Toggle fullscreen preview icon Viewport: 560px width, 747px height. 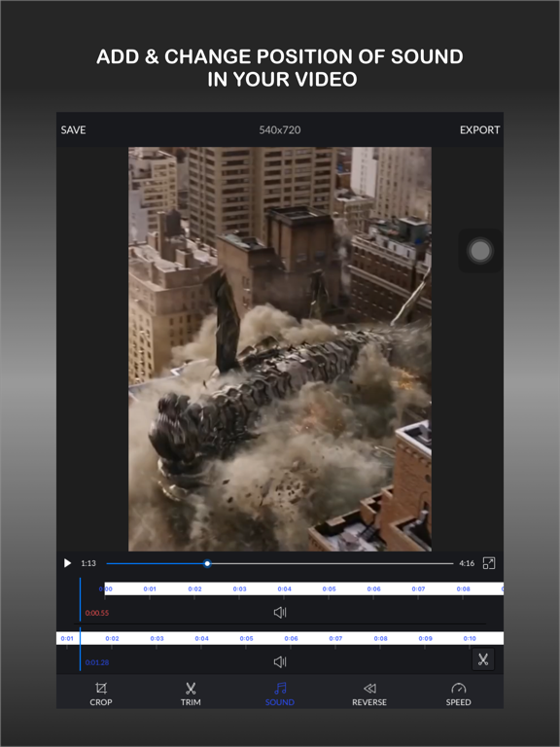point(489,563)
